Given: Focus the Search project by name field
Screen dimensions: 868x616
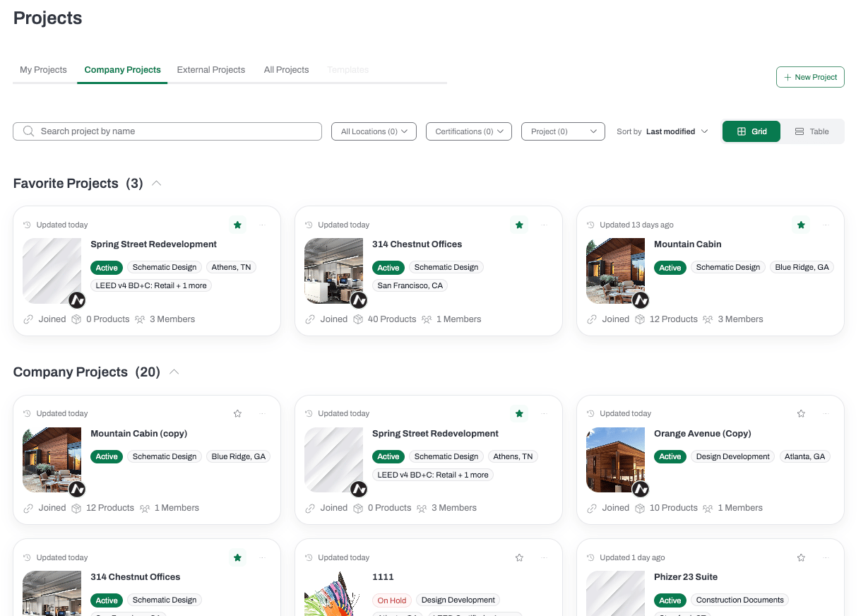Looking at the screenshot, I should [x=167, y=131].
